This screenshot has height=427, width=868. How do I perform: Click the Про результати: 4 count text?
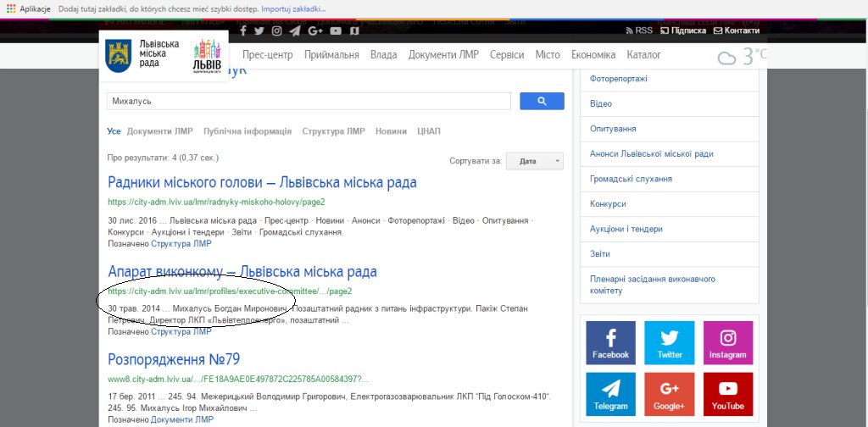tap(163, 158)
